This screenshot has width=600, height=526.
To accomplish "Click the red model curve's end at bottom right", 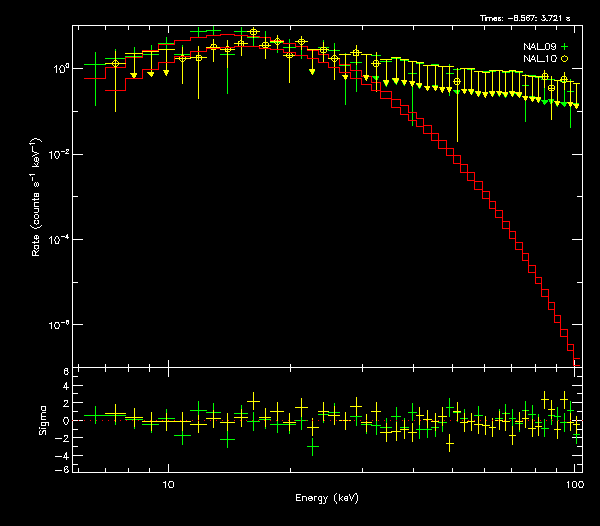I will click(x=575, y=353).
